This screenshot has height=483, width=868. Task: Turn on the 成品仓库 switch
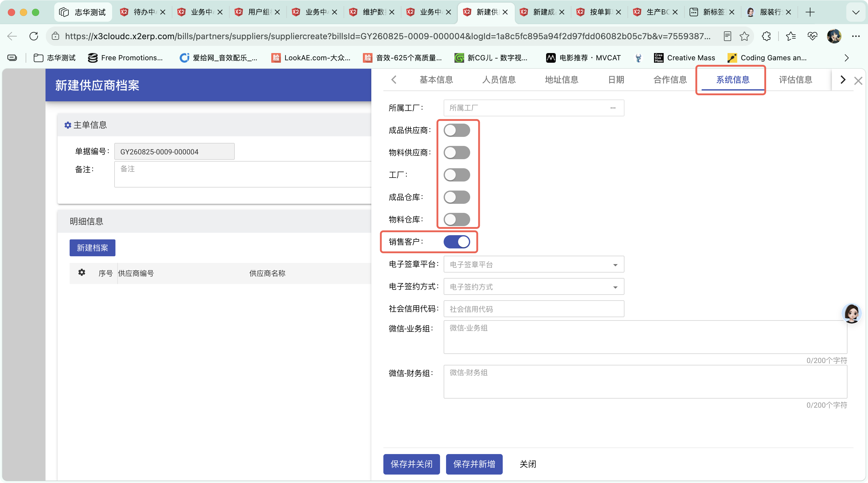pyautogui.click(x=457, y=197)
